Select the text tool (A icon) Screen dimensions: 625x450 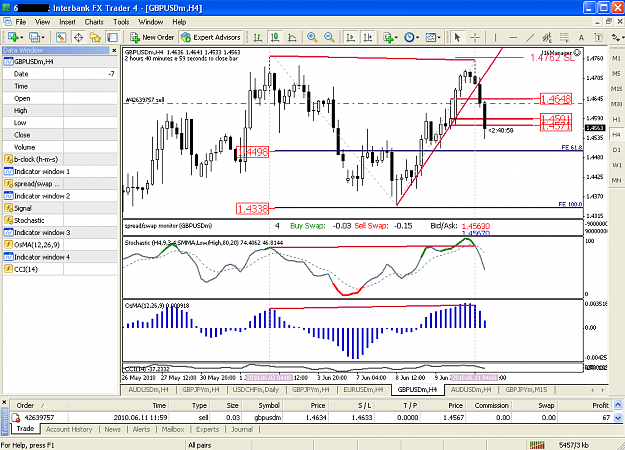[x=581, y=37]
